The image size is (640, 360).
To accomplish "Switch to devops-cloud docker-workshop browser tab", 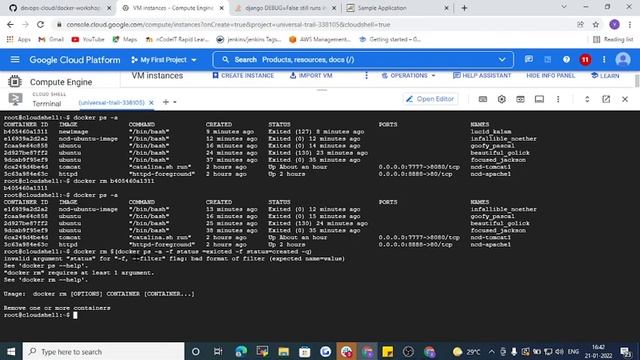I will coord(60,8).
